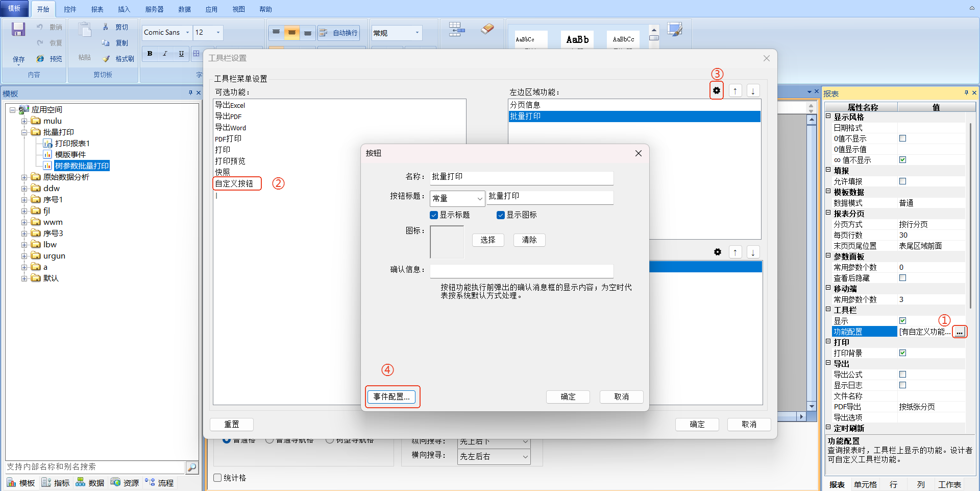Click the Preview (预览) icon
This screenshot has height=491, width=980.
[40, 59]
